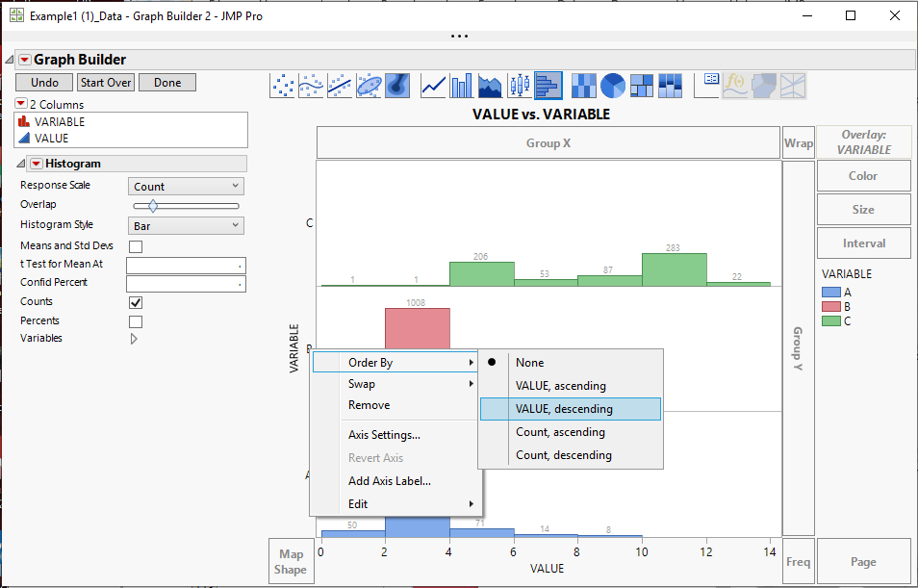This screenshot has width=918, height=588.
Task: Uncheck the Counts checkbox
Action: point(136,301)
